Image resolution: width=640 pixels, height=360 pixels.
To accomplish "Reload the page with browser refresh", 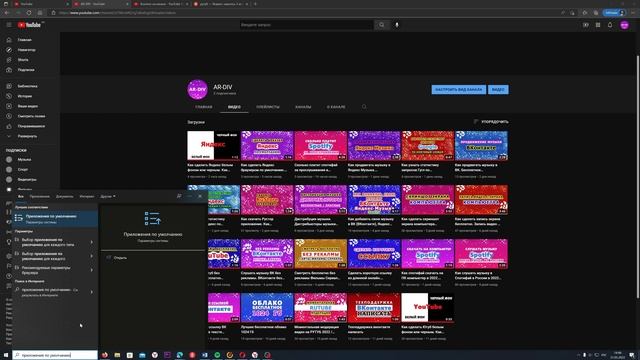I will click(29, 13).
